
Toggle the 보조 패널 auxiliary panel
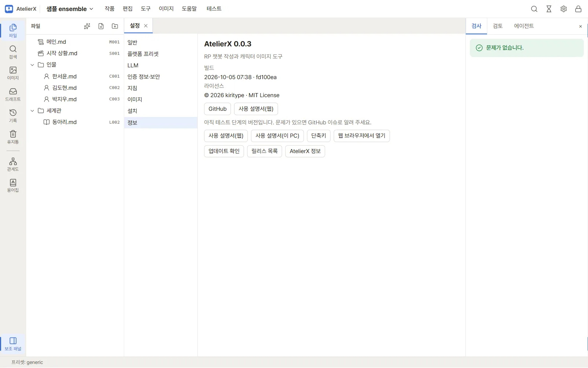click(13, 344)
